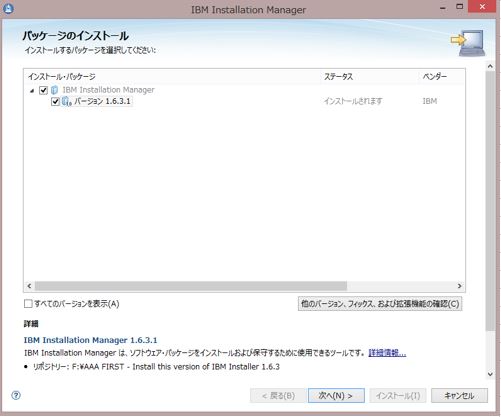Click the ベンダー column header
501x417 pixels.
click(441, 77)
